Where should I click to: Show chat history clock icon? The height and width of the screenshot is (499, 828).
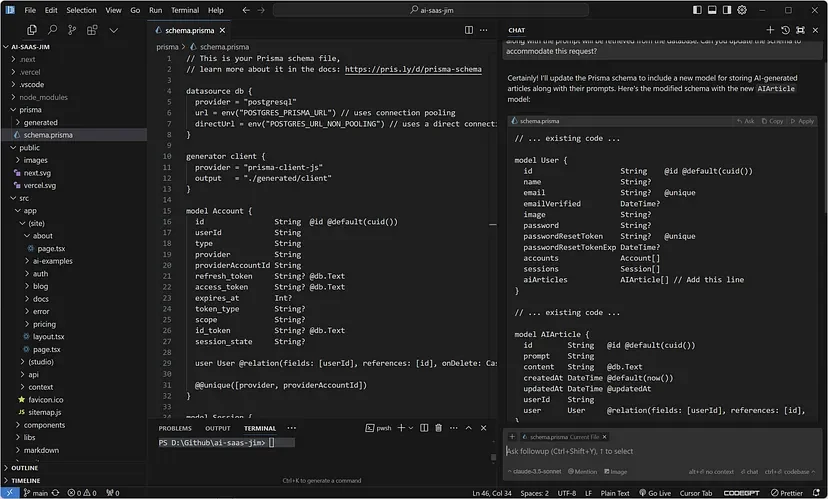(785, 30)
